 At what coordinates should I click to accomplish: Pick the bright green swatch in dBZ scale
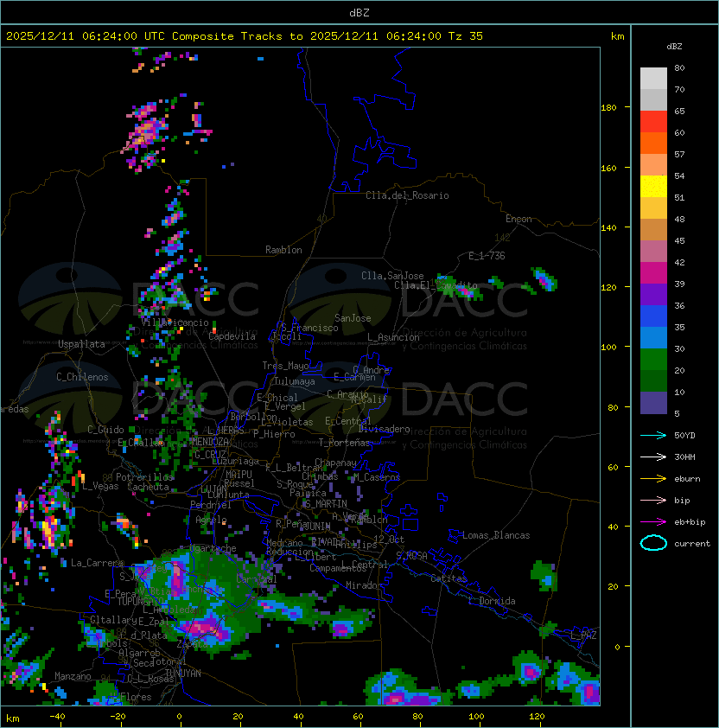coord(653,359)
